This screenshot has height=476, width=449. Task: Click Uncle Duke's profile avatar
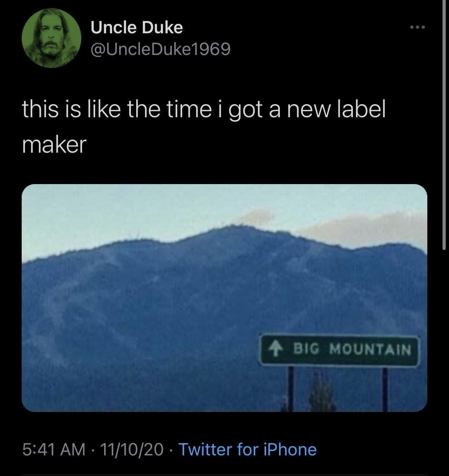pyautogui.click(x=51, y=38)
